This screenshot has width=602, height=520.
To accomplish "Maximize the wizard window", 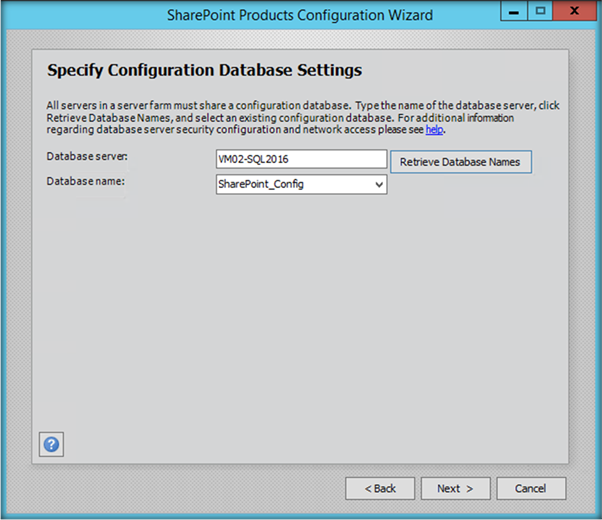I will pyautogui.click(x=540, y=12).
